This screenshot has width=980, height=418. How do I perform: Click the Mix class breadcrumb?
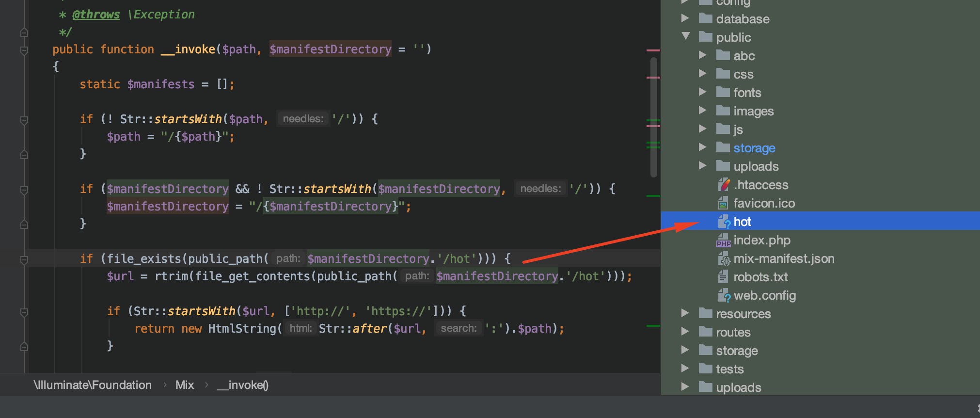click(x=185, y=385)
